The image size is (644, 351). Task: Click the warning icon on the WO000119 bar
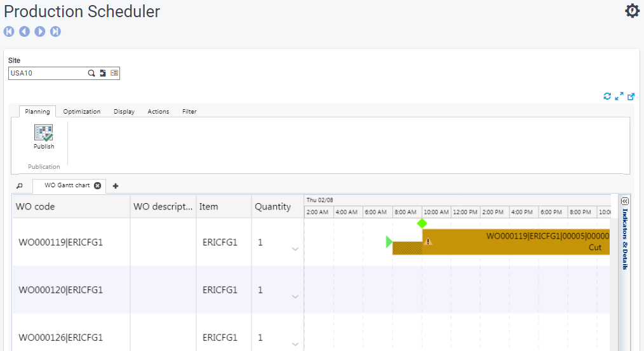tap(428, 241)
